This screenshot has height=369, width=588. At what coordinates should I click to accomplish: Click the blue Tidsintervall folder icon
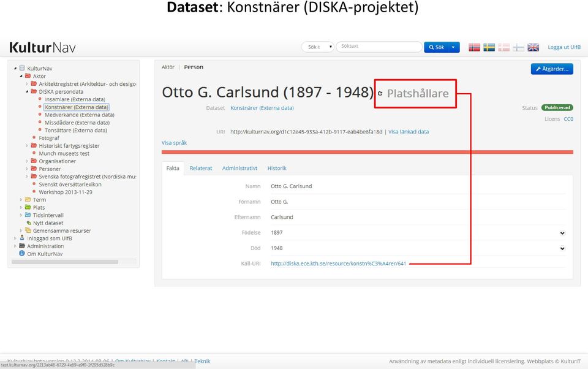click(28, 215)
